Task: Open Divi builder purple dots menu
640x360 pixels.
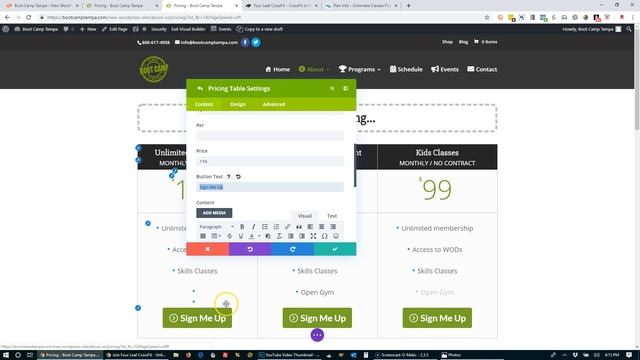Action: click(317, 335)
